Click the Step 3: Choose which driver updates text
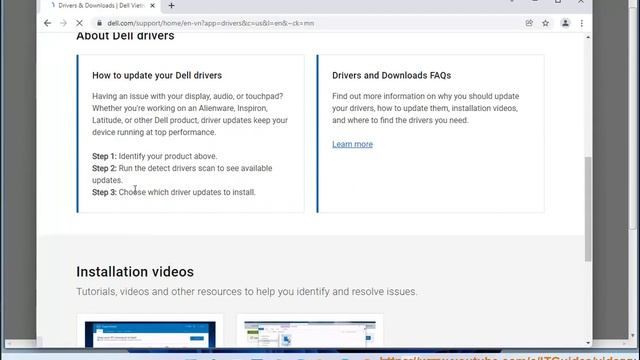 tap(174, 192)
